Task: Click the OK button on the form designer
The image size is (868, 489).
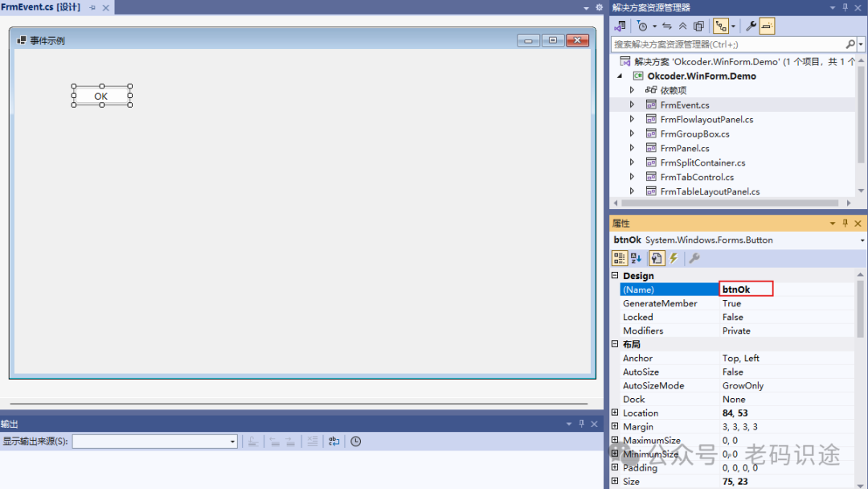Action: point(100,97)
